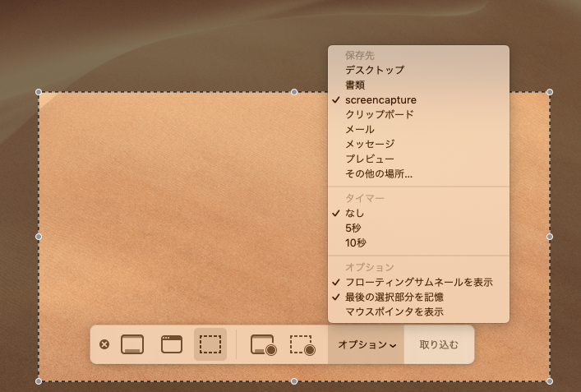
Task: Toggle フローティングサムネールを表示 option
Action: [x=418, y=283]
